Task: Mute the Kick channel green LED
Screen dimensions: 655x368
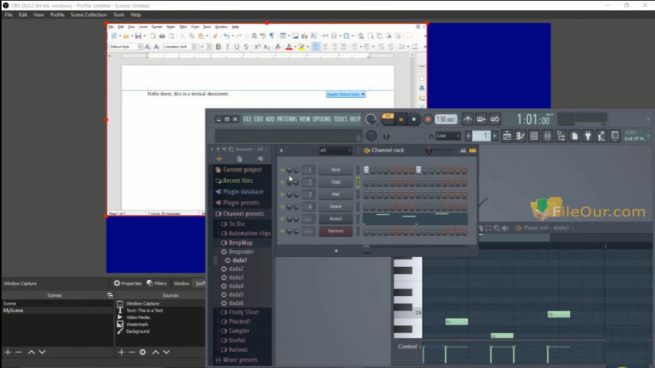Action: pyautogui.click(x=282, y=170)
